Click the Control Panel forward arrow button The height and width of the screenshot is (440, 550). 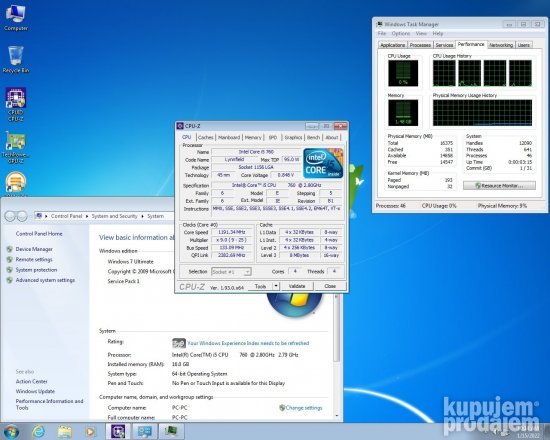22,216
